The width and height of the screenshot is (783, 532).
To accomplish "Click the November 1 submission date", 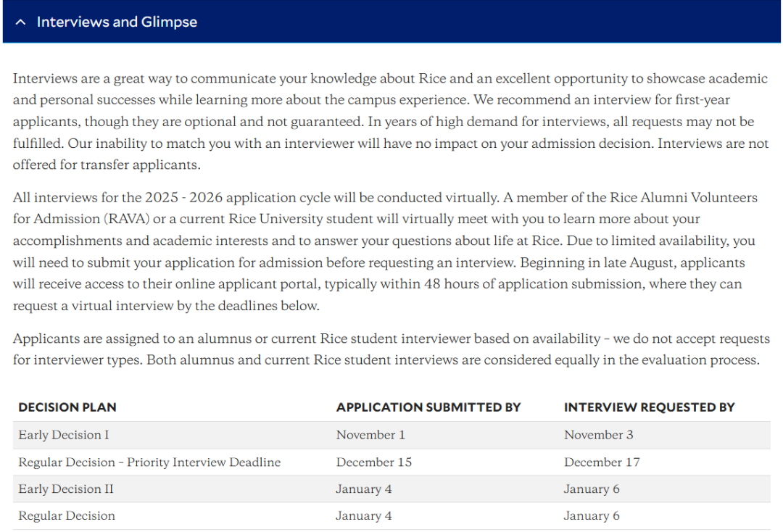I will point(370,435).
